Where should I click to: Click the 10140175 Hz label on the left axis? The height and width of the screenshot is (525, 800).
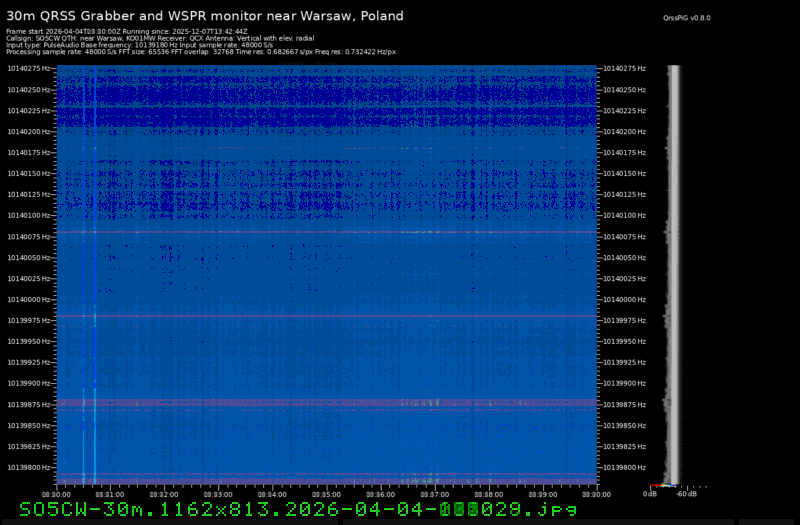(29, 153)
